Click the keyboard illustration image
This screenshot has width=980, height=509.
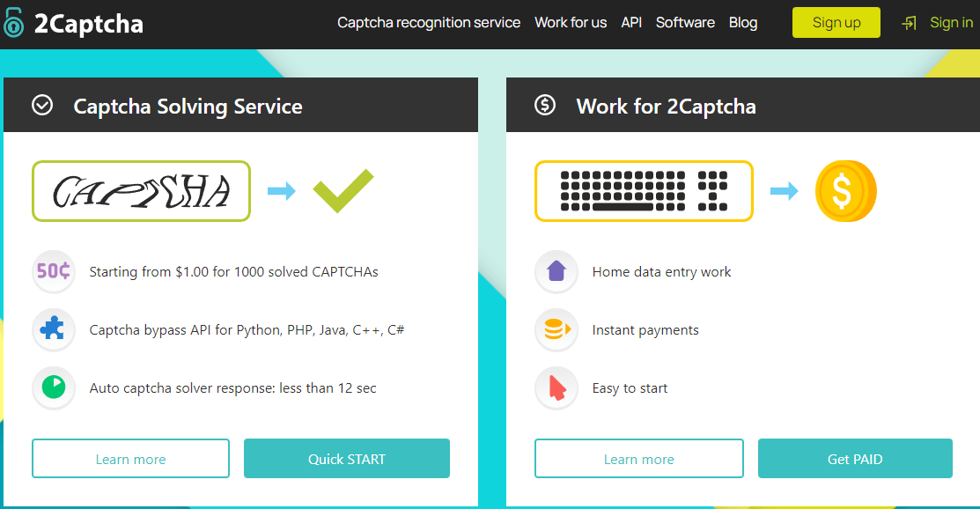pos(644,190)
